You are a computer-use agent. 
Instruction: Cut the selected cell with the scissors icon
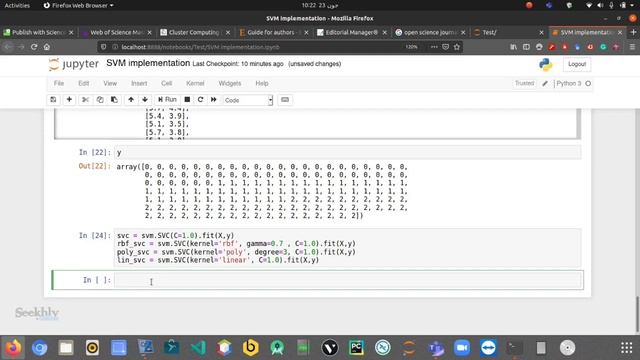pos(85,100)
